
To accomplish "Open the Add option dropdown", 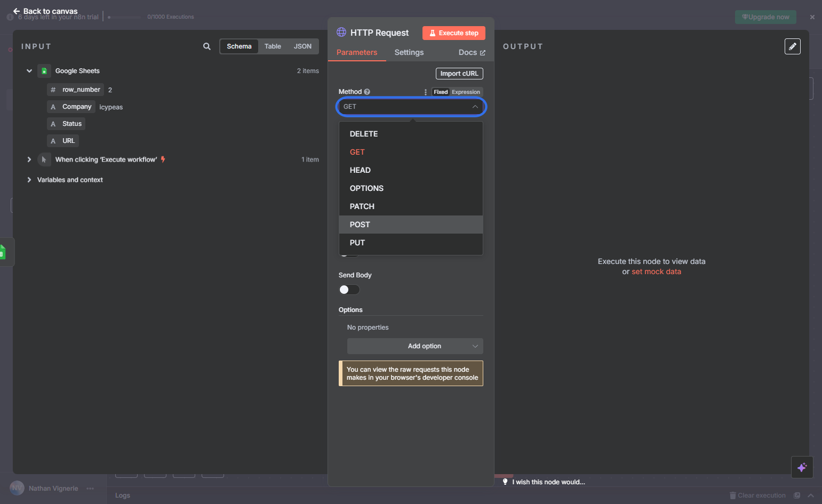I will click(415, 346).
